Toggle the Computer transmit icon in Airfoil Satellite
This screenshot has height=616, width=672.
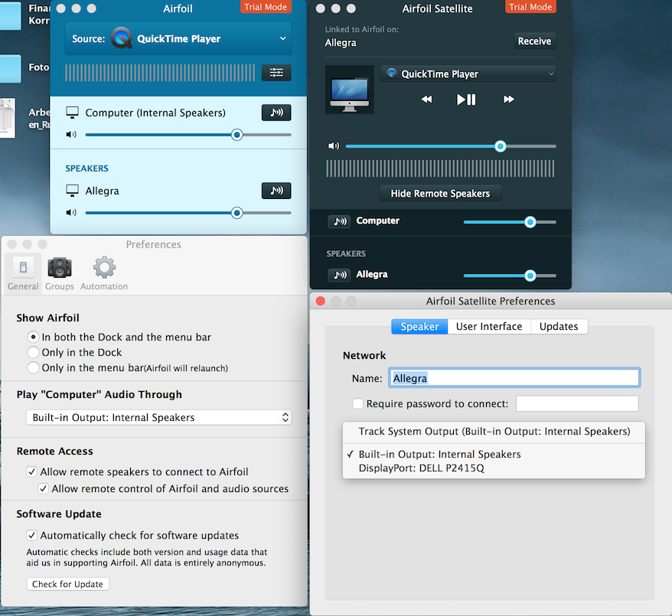pyautogui.click(x=339, y=221)
